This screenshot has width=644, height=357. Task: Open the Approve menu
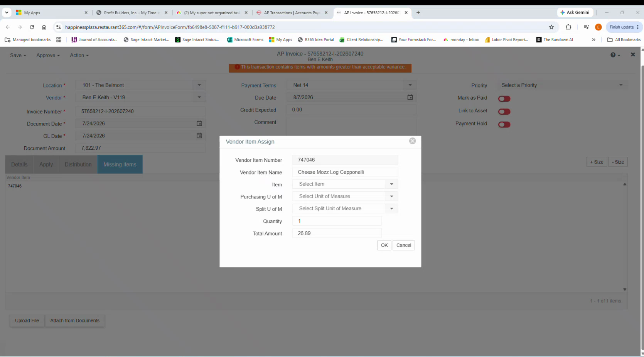pos(48,55)
